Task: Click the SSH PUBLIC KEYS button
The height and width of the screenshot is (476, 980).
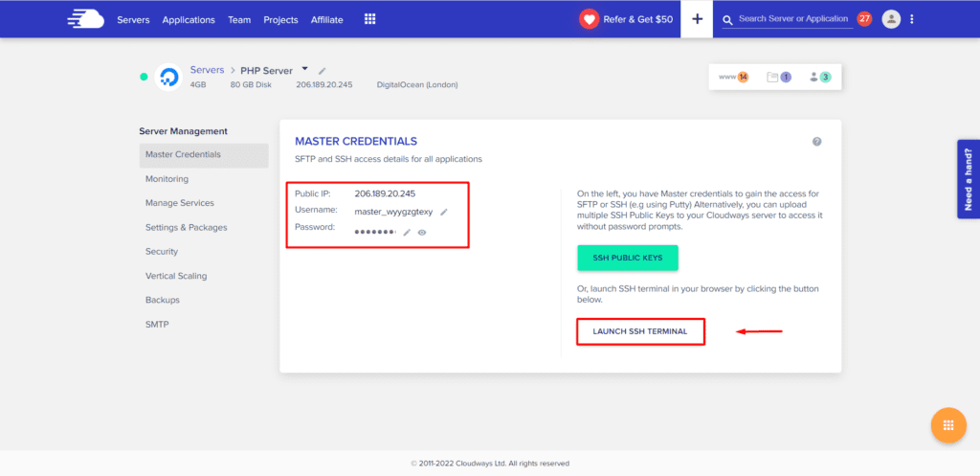Action: [627, 258]
